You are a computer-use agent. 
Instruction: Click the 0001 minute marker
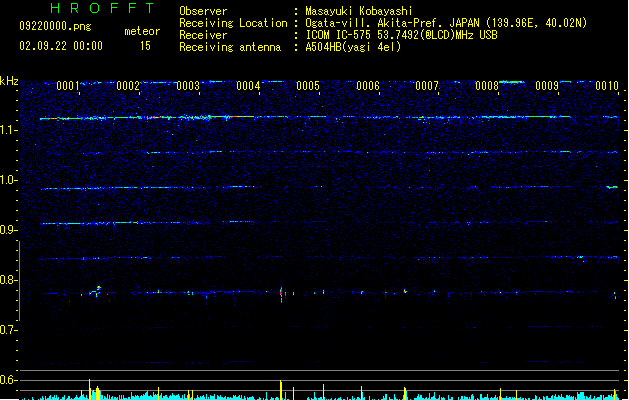point(68,86)
